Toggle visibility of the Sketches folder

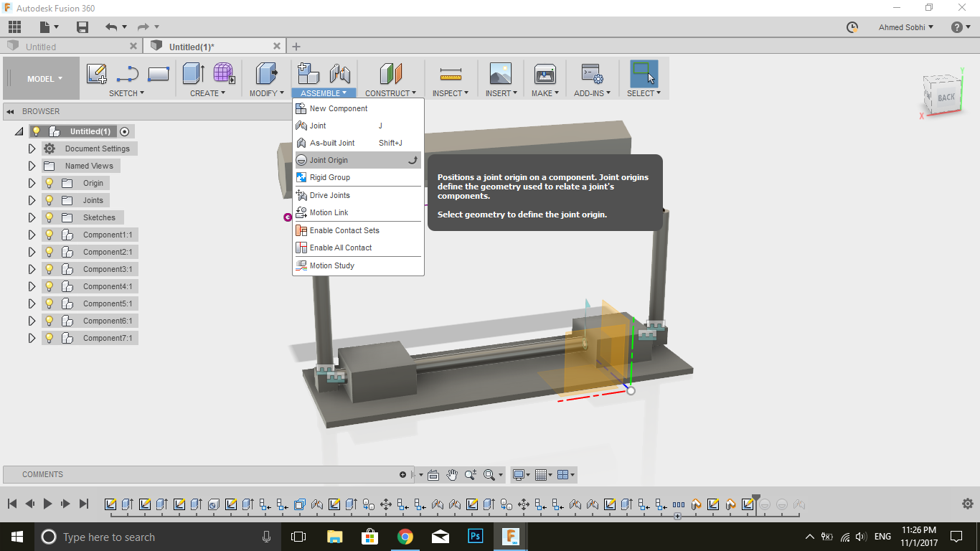coord(50,217)
